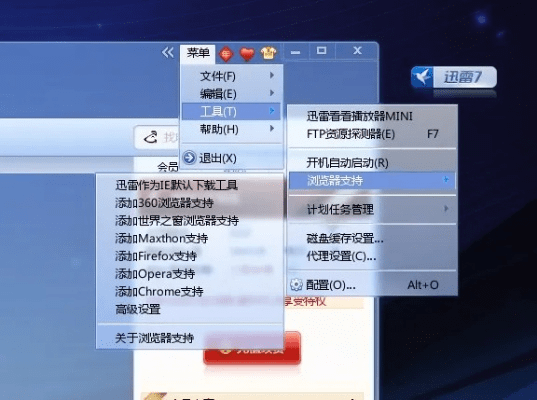The height and width of the screenshot is (400, 537).
Task: Open the 菜单 menu button
Action: [x=198, y=53]
